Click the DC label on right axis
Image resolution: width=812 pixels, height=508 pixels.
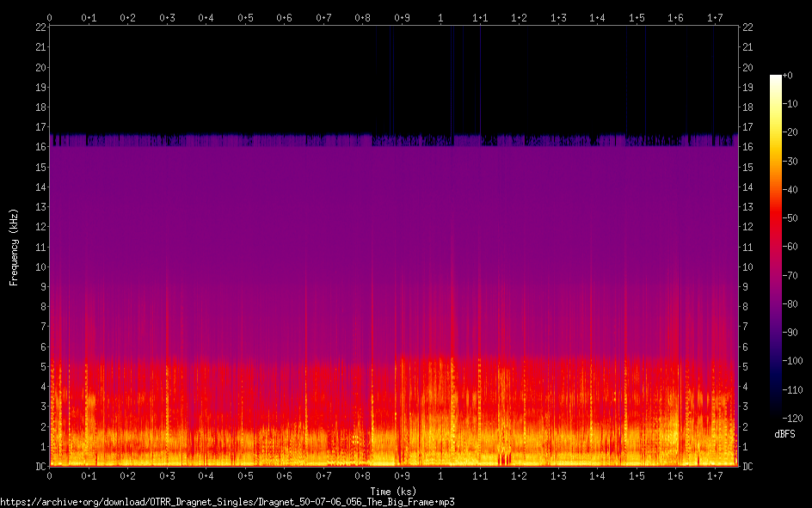click(747, 466)
